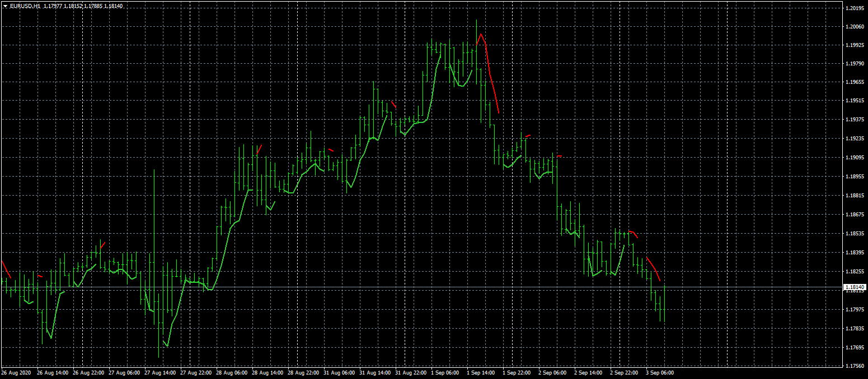Click price scale value 1.19095
The width and height of the screenshot is (868, 379).
click(856, 159)
